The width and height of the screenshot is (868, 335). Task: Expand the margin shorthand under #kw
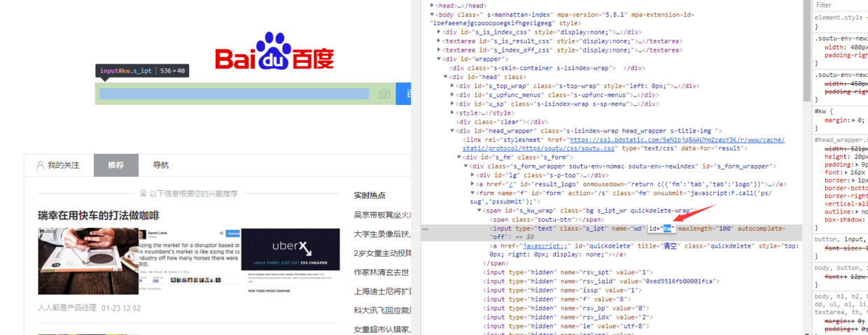pos(853,120)
